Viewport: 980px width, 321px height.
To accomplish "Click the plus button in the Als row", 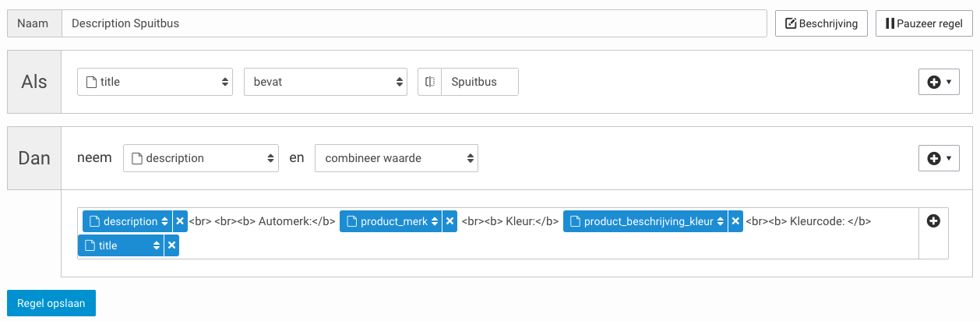I will click(x=939, y=82).
